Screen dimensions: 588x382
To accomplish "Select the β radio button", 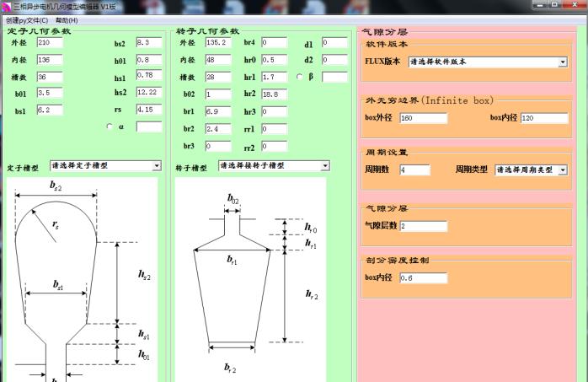I will (300, 77).
